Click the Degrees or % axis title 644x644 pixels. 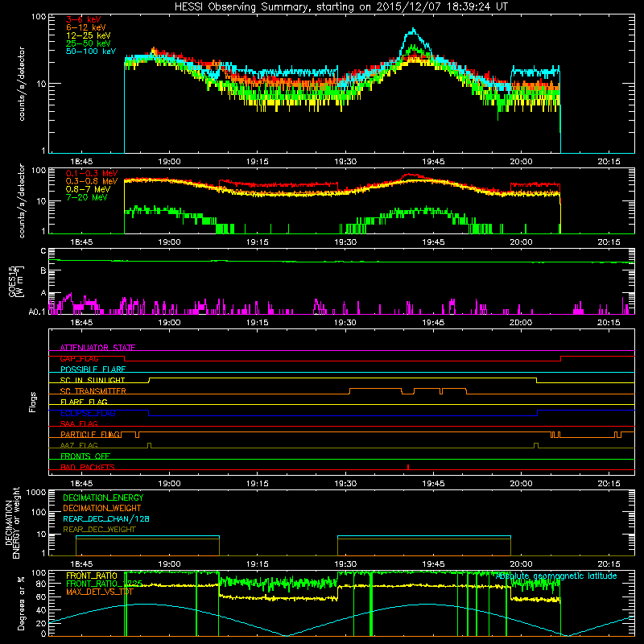[21, 603]
